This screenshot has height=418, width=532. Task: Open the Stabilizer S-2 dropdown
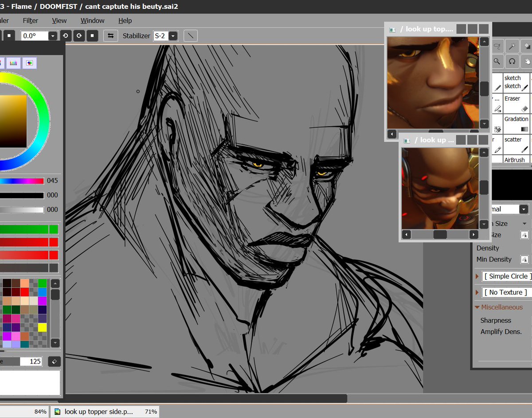pos(173,36)
